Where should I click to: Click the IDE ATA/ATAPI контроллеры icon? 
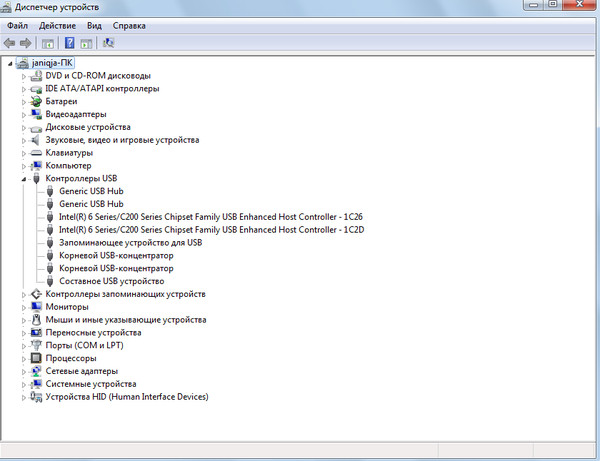pyautogui.click(x=36, y=89)
